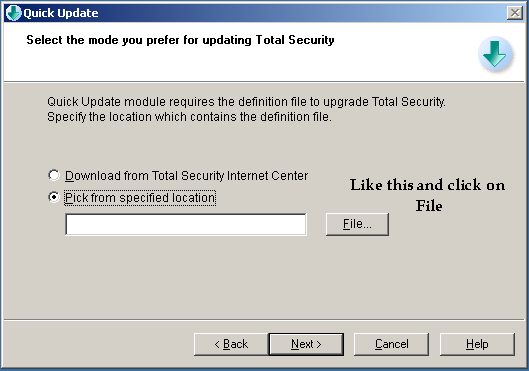
Task: Go back with the Back button
Action: tap(231, 344)
